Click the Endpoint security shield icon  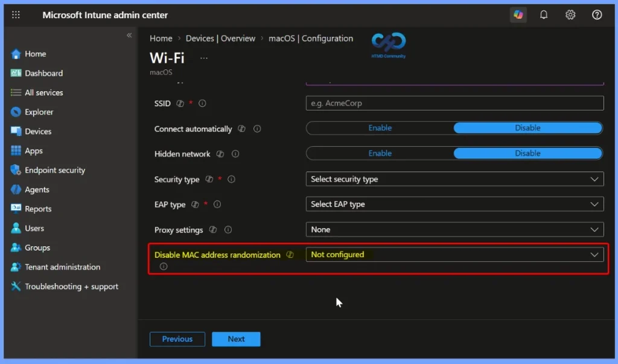pyautogui.click(x=16, y=170)
